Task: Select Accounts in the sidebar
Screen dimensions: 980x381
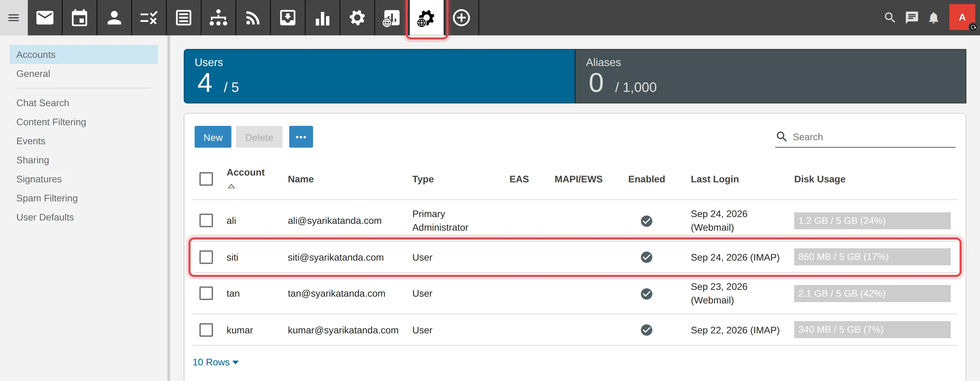Action: point(84,54)
